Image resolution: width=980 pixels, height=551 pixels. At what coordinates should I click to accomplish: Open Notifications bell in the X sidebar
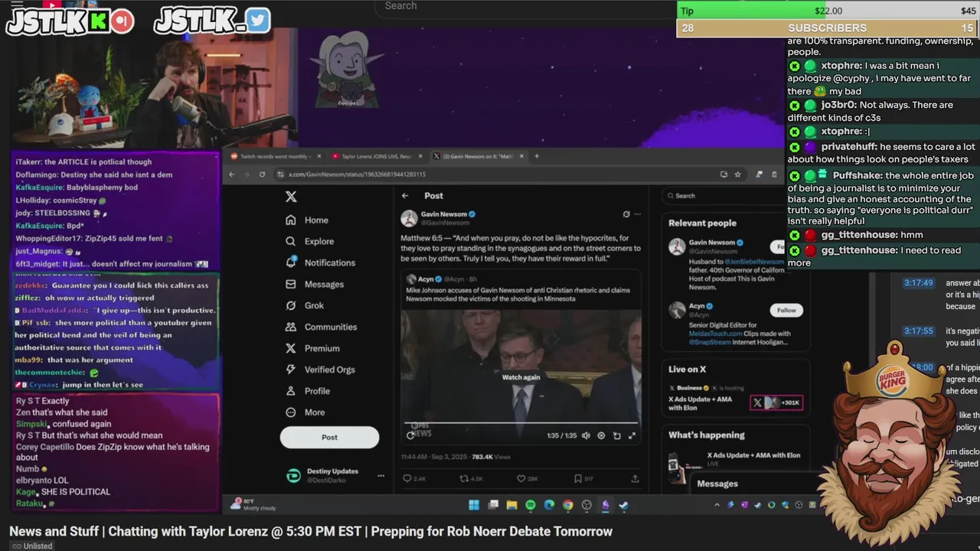tap(320, 262)
